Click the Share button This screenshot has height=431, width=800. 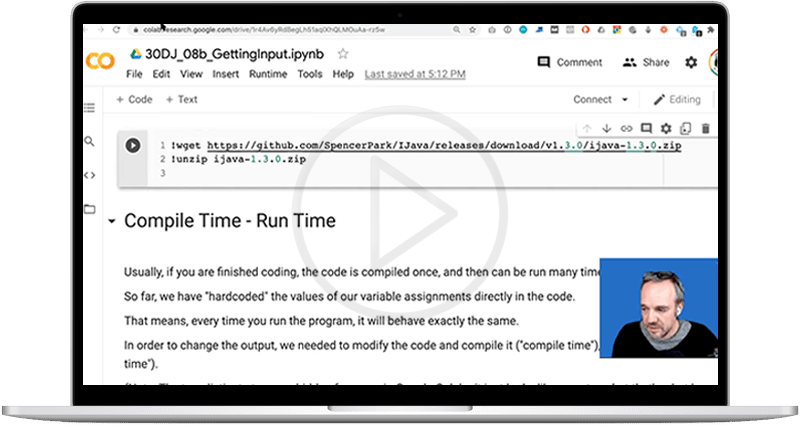(x=646, y=62)
